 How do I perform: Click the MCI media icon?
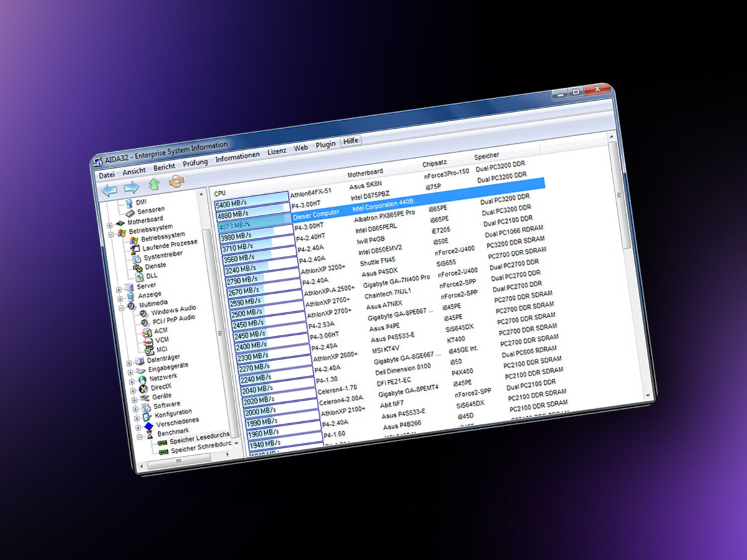pos(149,351)
